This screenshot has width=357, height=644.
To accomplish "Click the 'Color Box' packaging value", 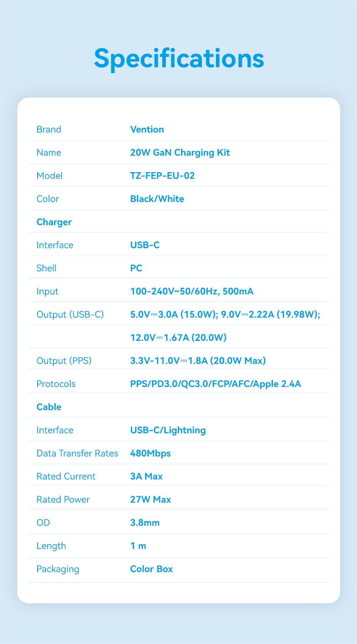I will point(152,569).
